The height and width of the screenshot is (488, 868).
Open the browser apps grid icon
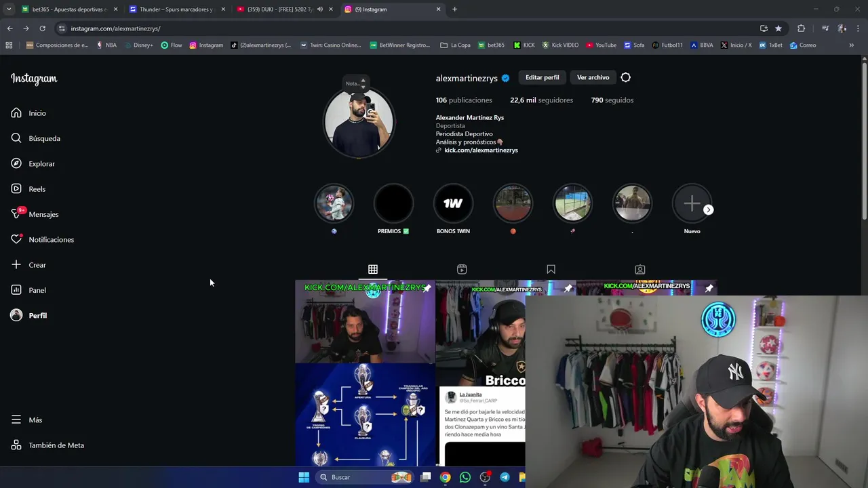click(x=9, y=45)
